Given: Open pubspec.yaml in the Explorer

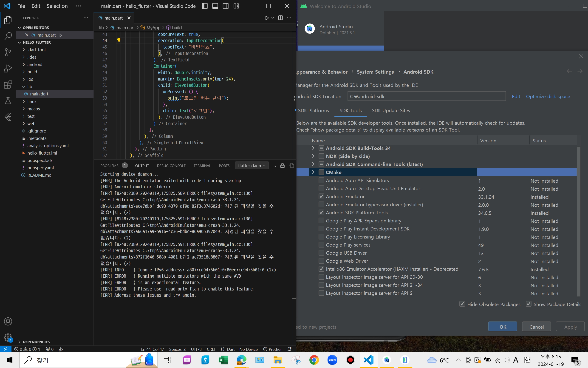Looking at the screenshot, I should [41, 168].
